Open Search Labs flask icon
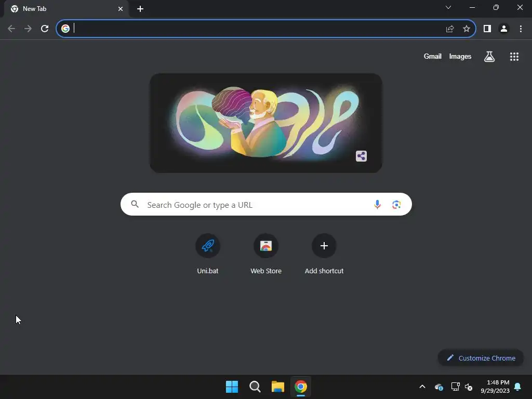Viewport: 532px width, 399px height. 489,57
